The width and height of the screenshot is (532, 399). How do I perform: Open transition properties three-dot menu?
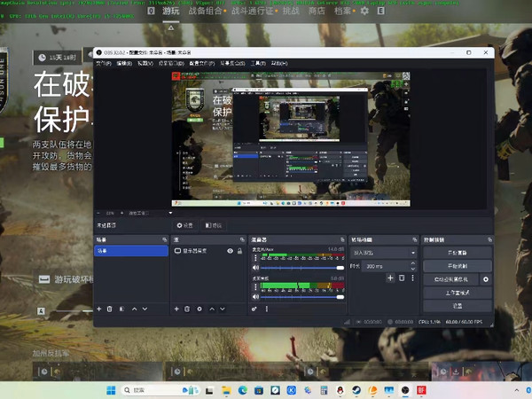pos(412,278)
